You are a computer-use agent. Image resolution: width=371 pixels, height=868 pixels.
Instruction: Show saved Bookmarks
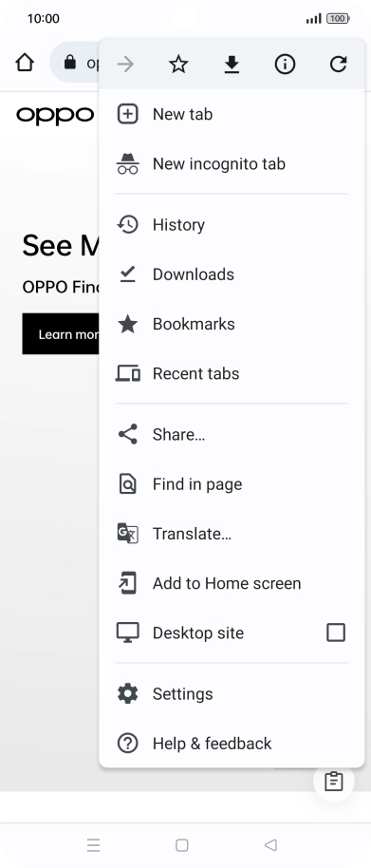[232, 324]
